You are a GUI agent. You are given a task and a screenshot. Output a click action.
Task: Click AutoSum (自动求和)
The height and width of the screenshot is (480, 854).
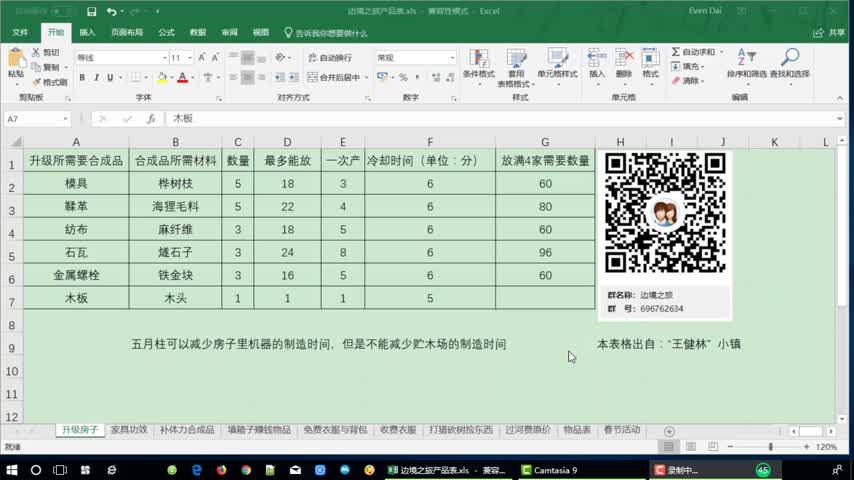[x=693, y=52]
